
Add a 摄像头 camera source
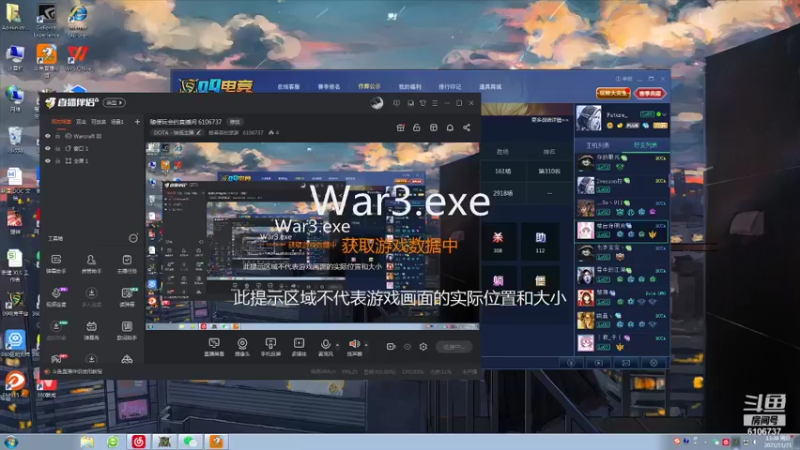tap(242, 347)
